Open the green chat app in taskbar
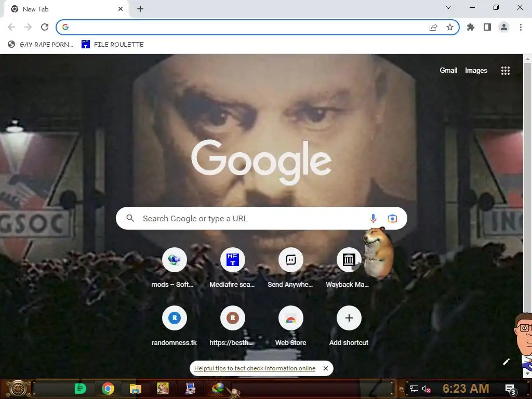Viewport: 532px width, 399px height. click(81, 389)
